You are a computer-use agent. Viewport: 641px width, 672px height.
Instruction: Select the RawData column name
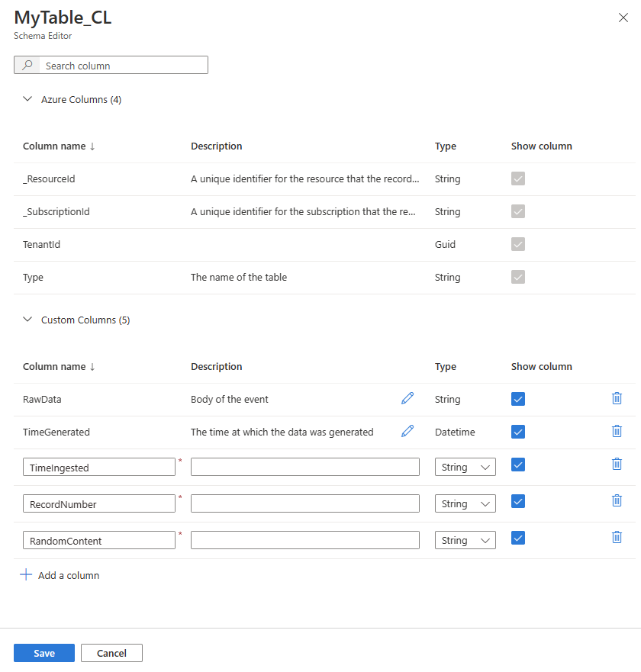(x=42, y=400)
